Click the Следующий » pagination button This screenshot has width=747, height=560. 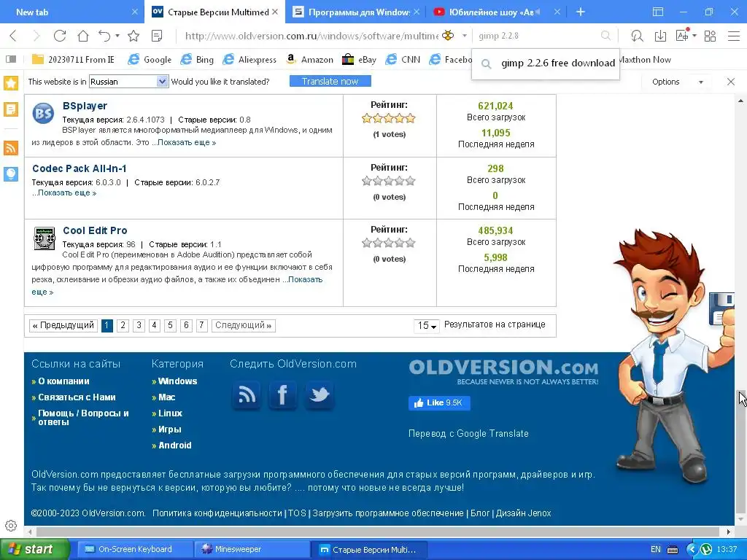point(244,325)
